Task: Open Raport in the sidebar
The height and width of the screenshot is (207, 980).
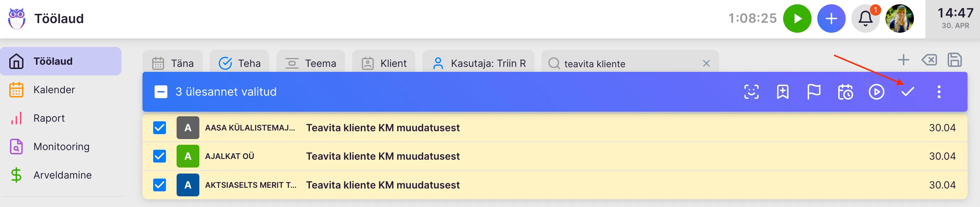Action: pyautogui.click(x=49, y=118)
